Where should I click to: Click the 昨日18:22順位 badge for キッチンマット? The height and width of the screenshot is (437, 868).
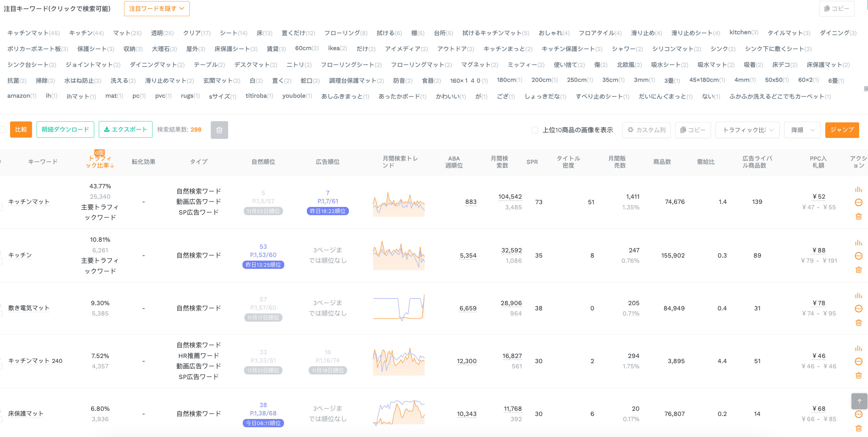pos(328,211)
